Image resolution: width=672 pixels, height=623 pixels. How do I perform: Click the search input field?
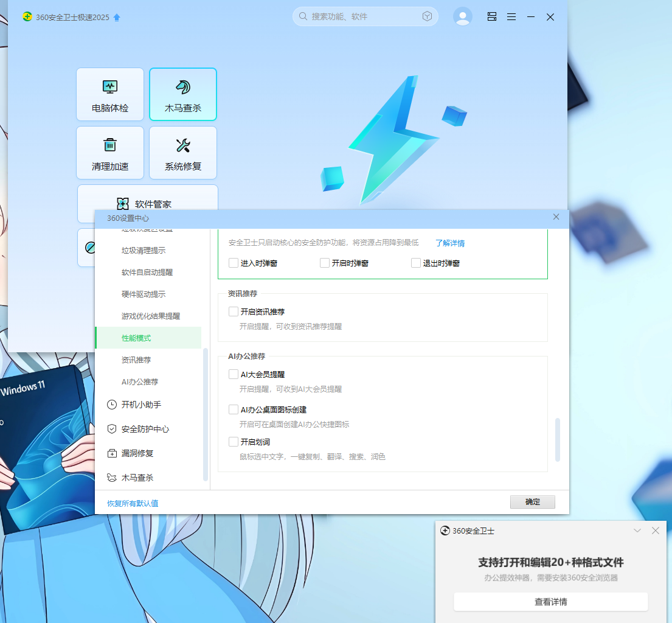pyautogui.click(x=365, y=16)
